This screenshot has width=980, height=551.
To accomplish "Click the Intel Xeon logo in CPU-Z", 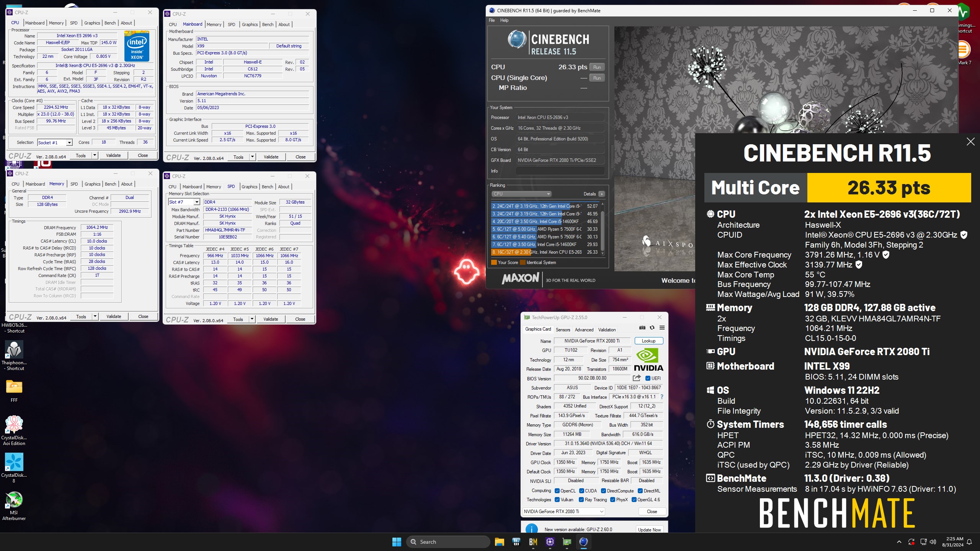I will [x=137, y=46].
